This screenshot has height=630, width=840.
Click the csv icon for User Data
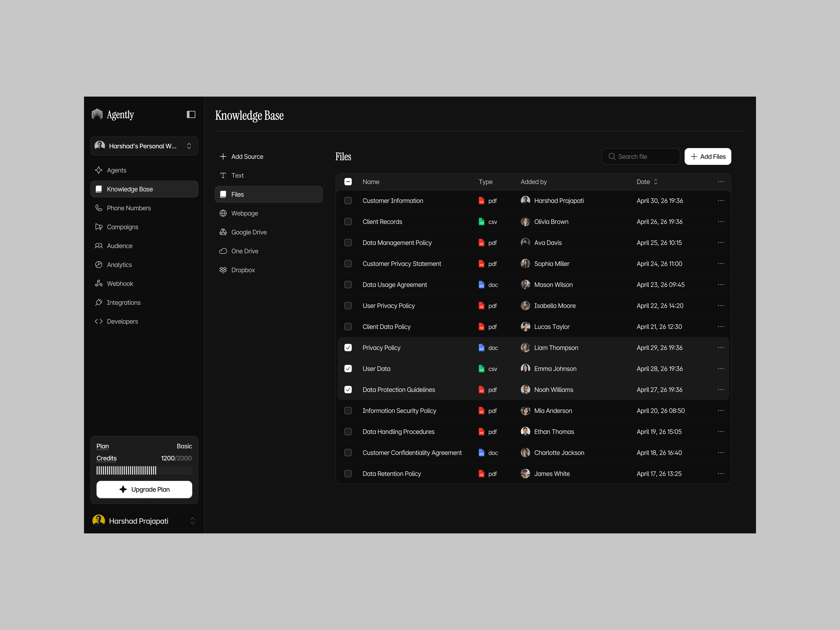tap(482, 369)
